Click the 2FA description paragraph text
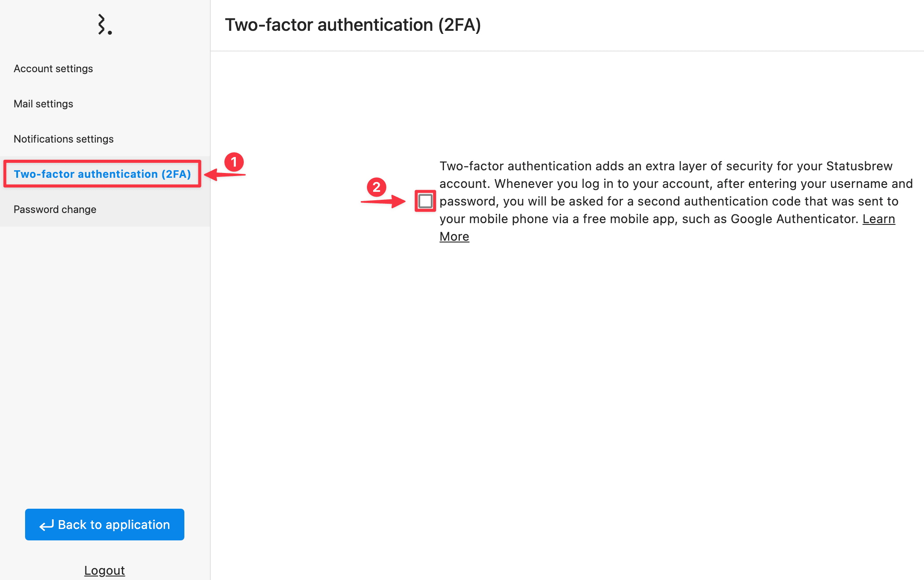Viewport: 924px width, 580px height. [676, 201]
